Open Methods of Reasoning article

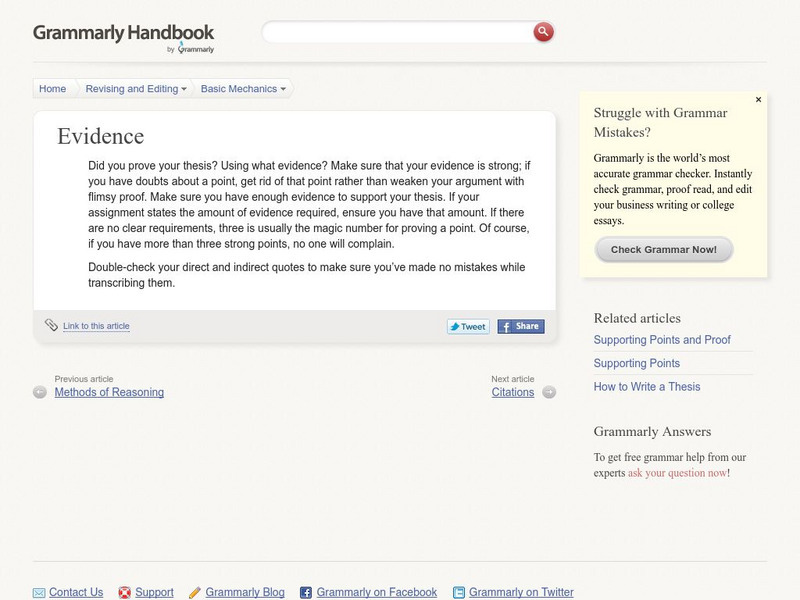pyautogui.click(x=109, y=392)
